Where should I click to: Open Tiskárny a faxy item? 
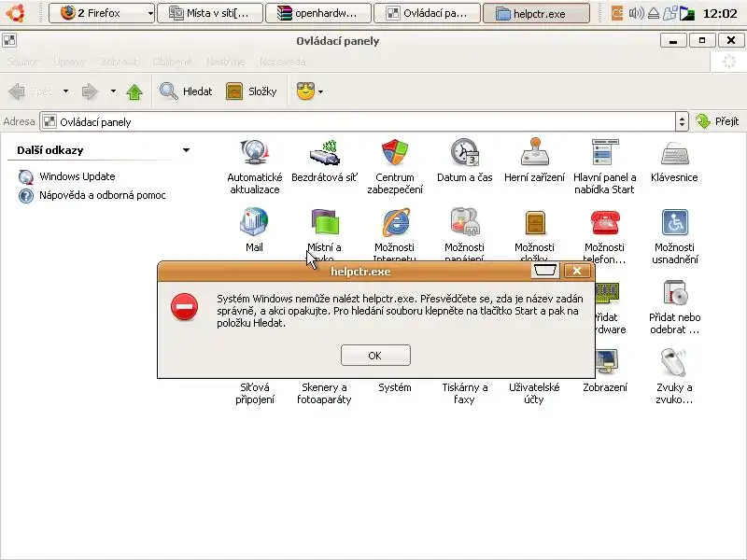[x=464, y=393]
